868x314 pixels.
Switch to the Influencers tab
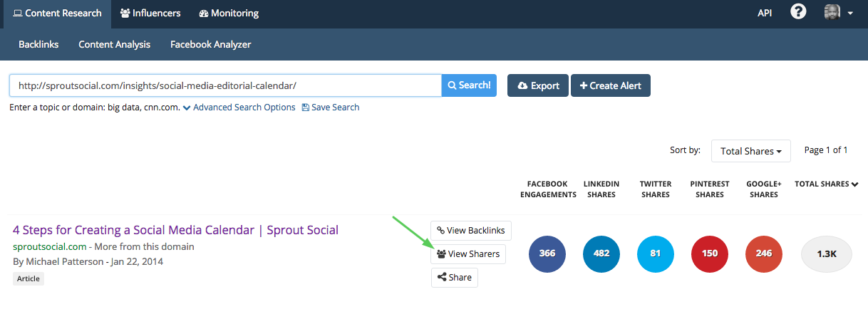[150, 14]
